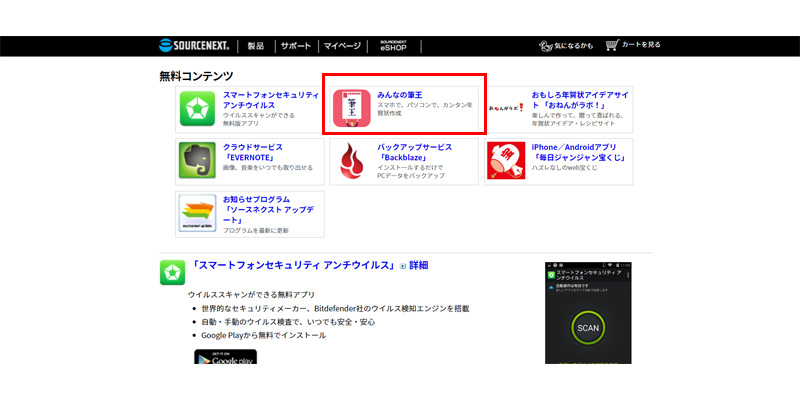Click bullet text Google Playから無料でインストール
Screen dimensions: 800x400
(x=263, y=335)
